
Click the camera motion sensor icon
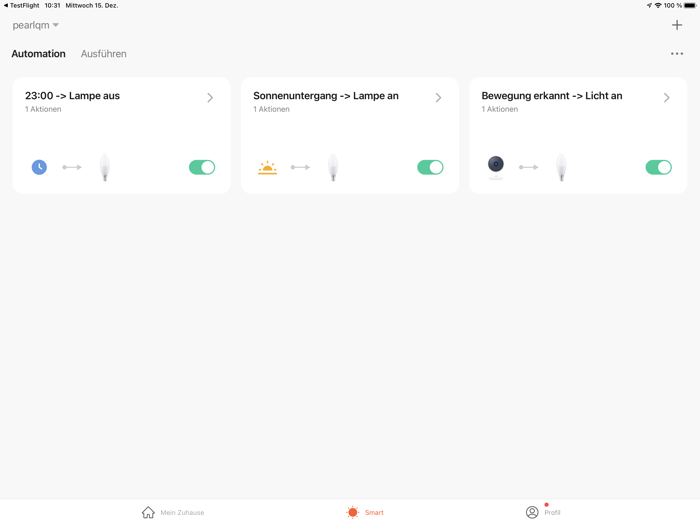(496, 167)
